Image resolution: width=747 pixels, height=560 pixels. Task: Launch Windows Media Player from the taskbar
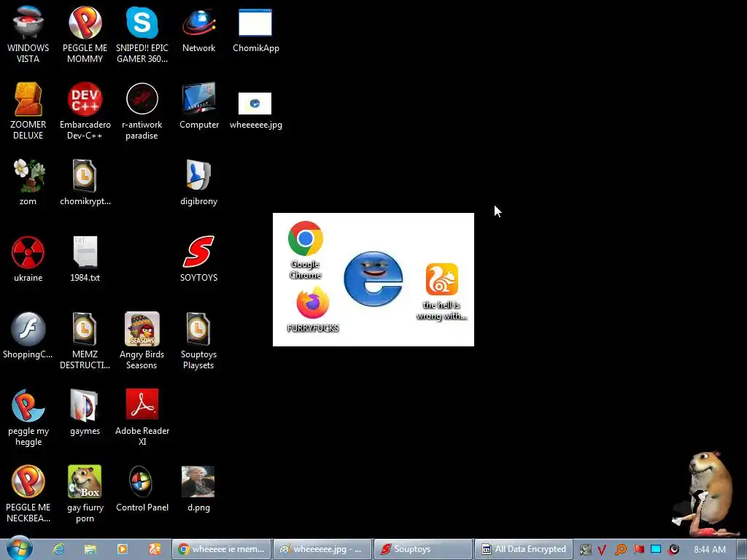123,549
